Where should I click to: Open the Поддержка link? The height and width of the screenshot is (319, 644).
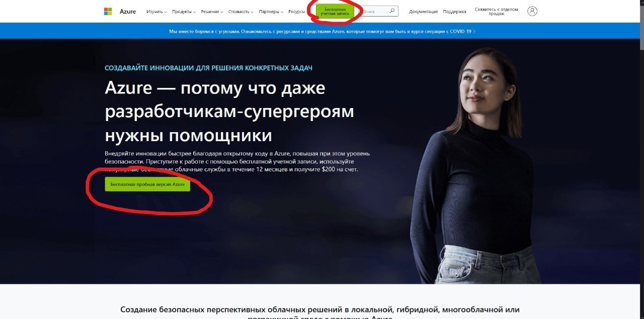pyautogui.click(x=454, y=12)
